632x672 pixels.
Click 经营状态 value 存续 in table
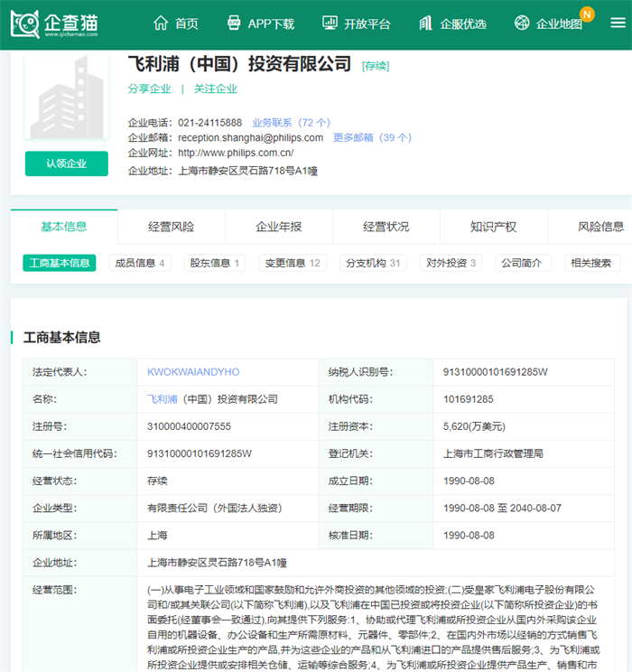pyautogui.click(x=157, y=481)
